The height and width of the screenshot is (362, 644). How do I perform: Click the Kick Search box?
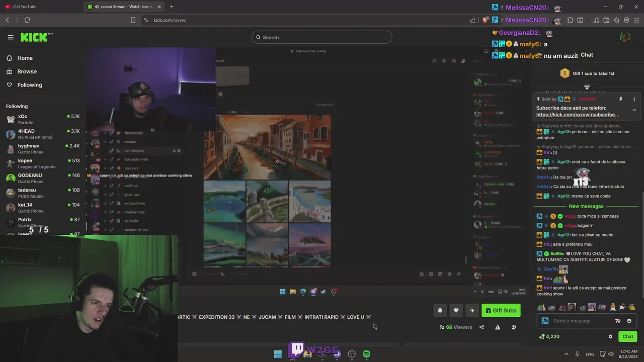click(x=322, y=37)
